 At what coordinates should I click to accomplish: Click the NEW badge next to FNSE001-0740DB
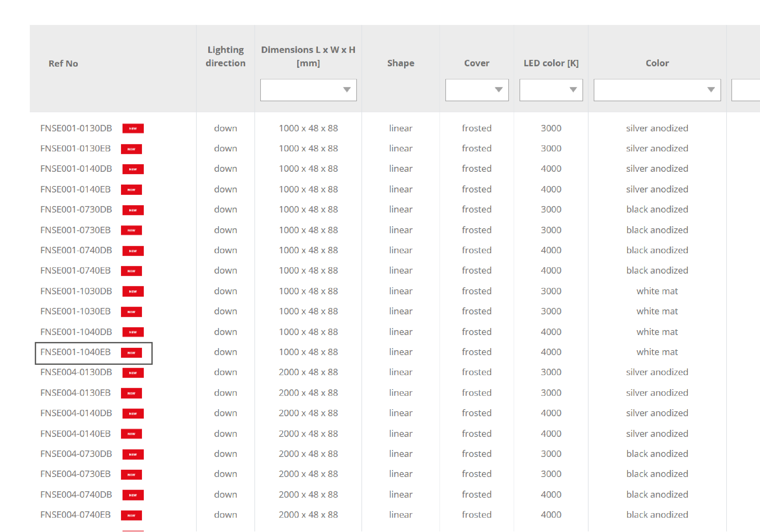coord(133,250)
